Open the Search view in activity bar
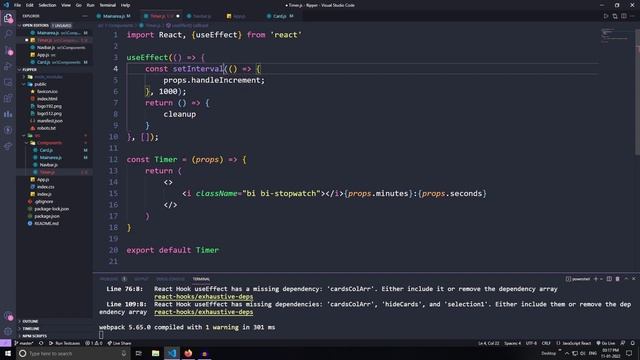The width and height of the screenshot is (640, 360). 8,34
